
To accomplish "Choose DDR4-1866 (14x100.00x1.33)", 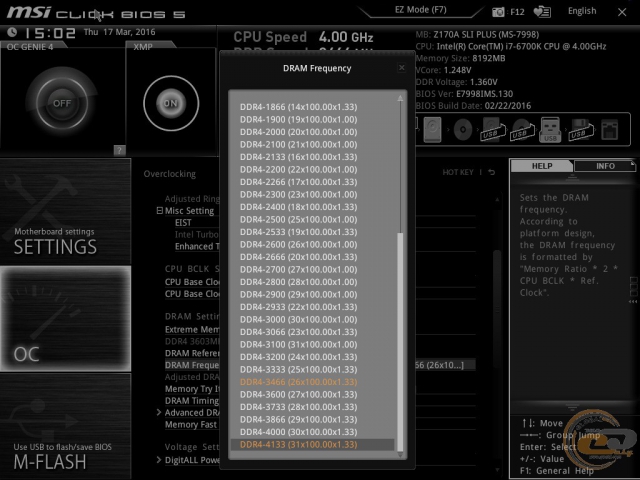I will (x=298, y=107).
